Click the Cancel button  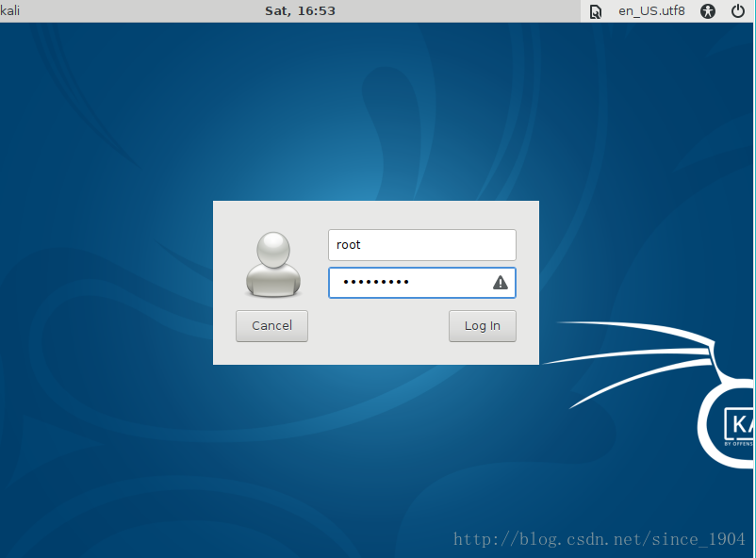(271, 326)
